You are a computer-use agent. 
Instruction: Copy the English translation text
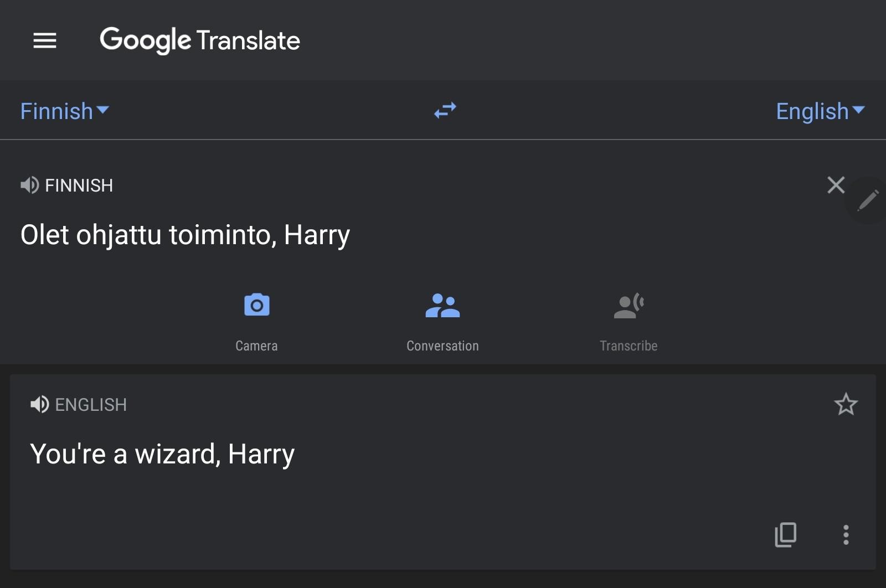click(x=785, y=534)
